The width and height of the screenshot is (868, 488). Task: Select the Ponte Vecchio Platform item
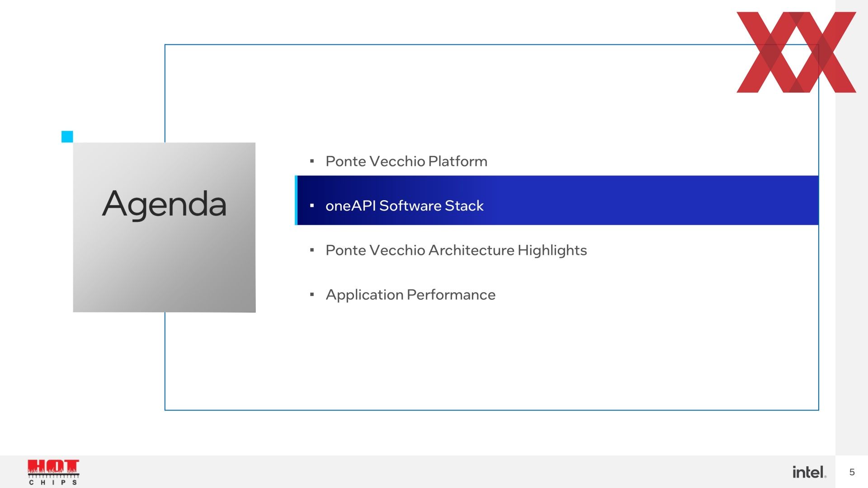[x=406, y=161]
